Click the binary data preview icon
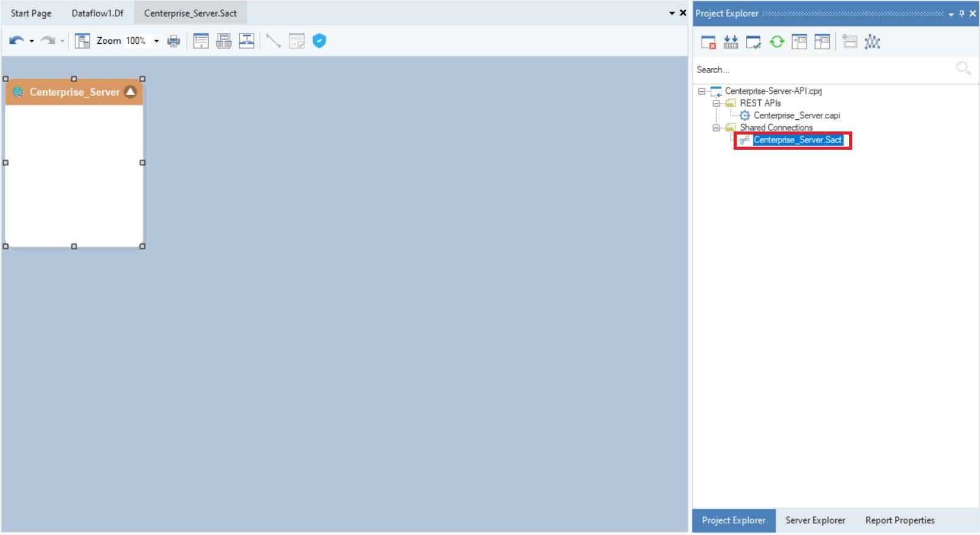This screenshot has height=535, width=980. pos(297,41)
